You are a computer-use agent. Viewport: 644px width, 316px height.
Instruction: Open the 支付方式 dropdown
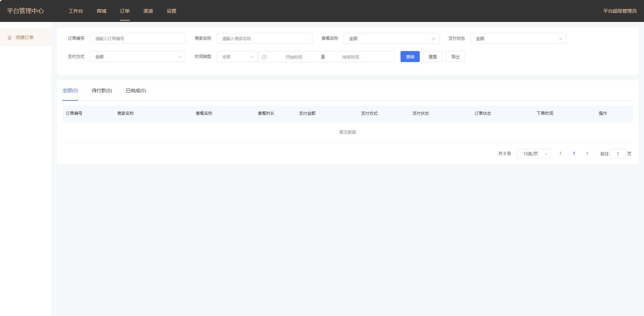[138, 57]
